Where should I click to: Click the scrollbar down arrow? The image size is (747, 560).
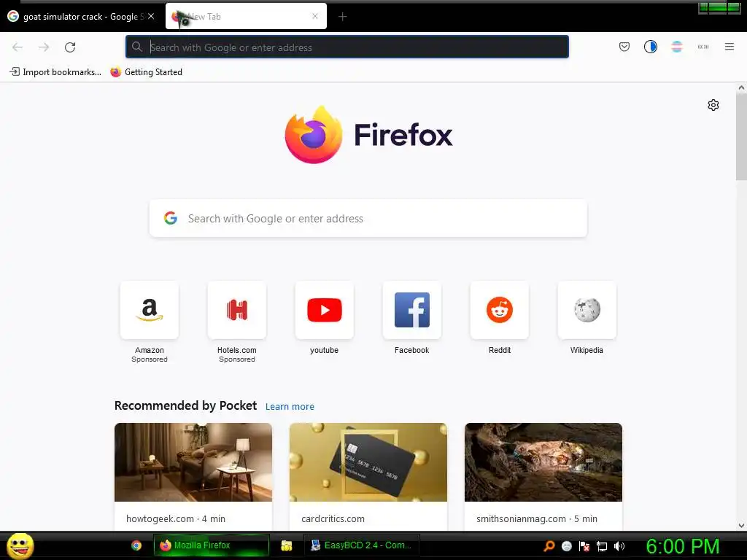(741, 526)
